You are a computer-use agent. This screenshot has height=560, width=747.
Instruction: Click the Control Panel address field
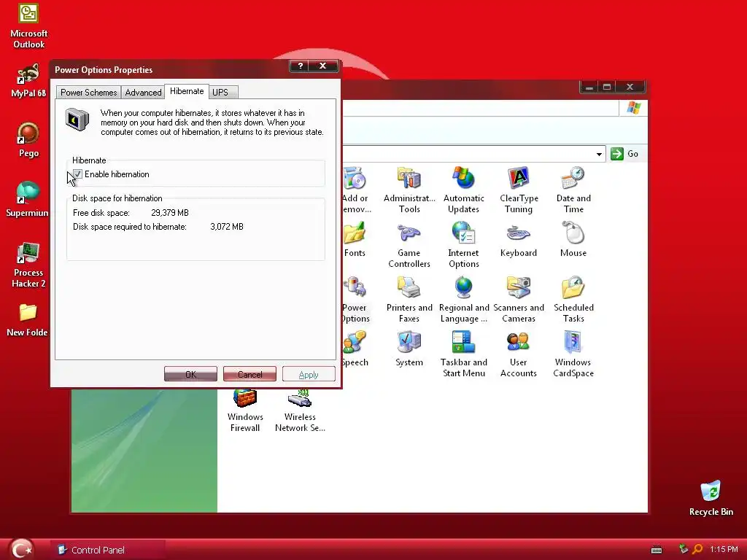pyautogui.click(x=468, y=154)
